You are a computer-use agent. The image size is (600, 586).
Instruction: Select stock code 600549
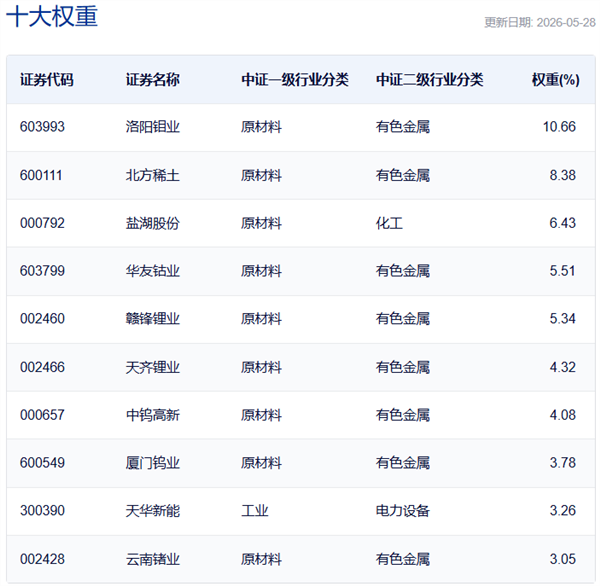point(42,463)
